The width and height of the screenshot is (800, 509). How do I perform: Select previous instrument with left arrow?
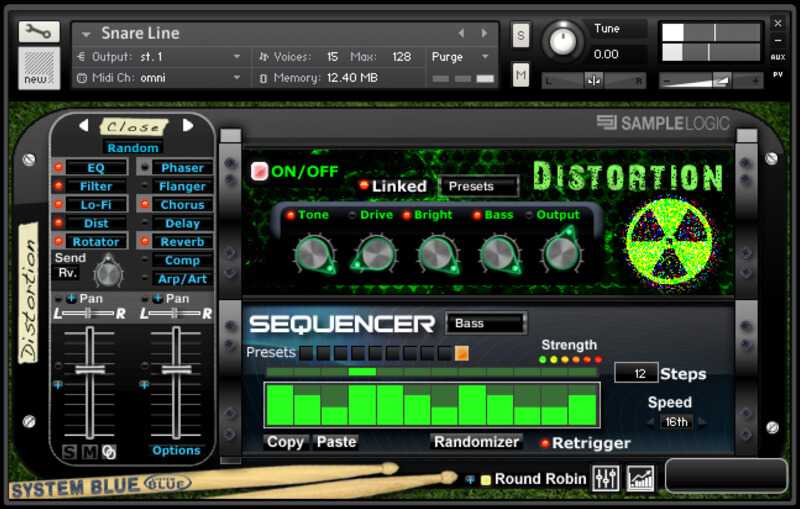(x=461, y=33)
